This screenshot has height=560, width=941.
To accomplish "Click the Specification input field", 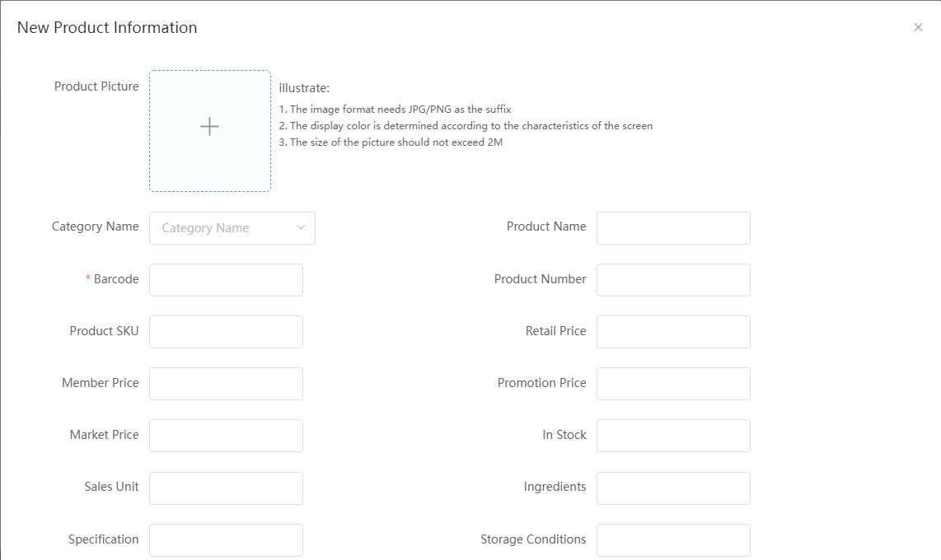I will pyautogui.click(x=226, y=540).
